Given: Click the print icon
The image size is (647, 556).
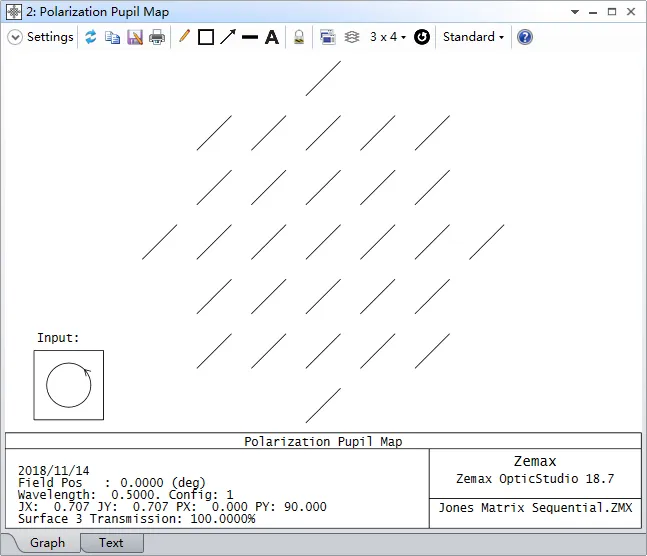Looking at the screenshot, I should (157, 37).
